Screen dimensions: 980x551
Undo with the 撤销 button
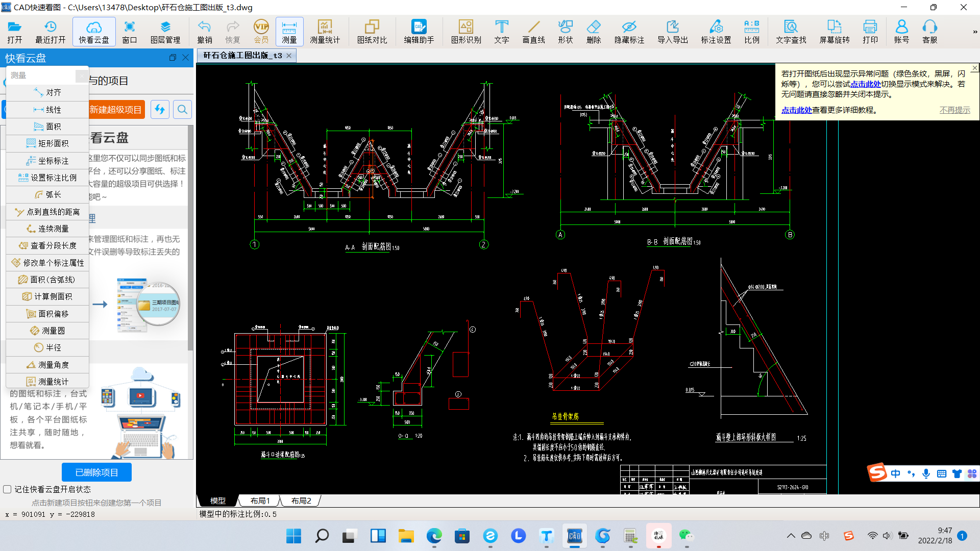(205, 32)
